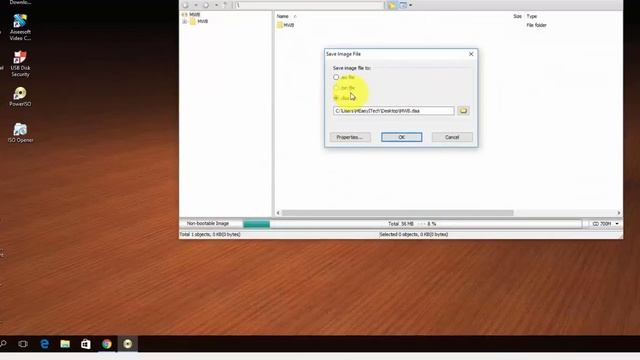Sort the file list by Name column
Screen dimensions: 640x360
pyautogui.click(x=282, y=16)
